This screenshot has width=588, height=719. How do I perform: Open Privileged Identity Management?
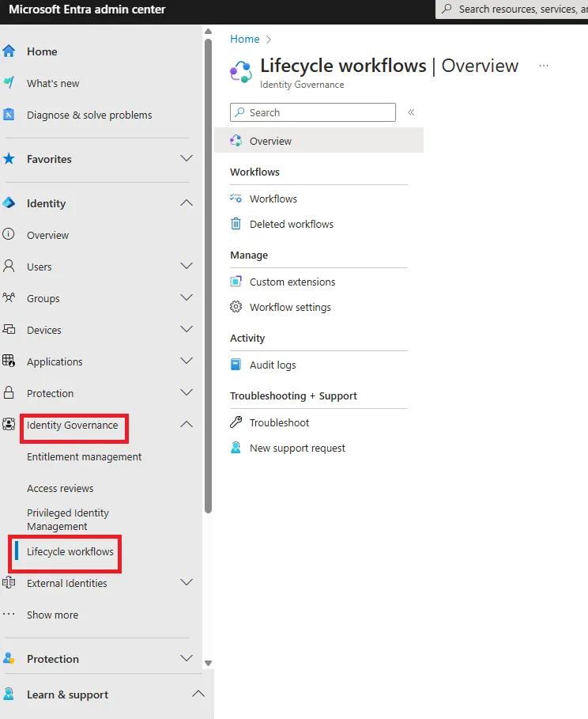68,520
